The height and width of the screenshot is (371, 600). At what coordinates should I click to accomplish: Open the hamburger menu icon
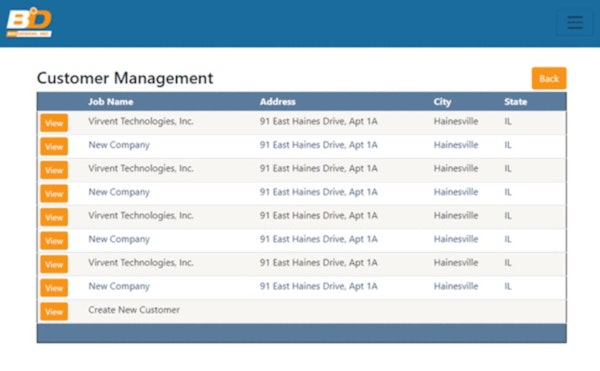(x=574, y=23)
